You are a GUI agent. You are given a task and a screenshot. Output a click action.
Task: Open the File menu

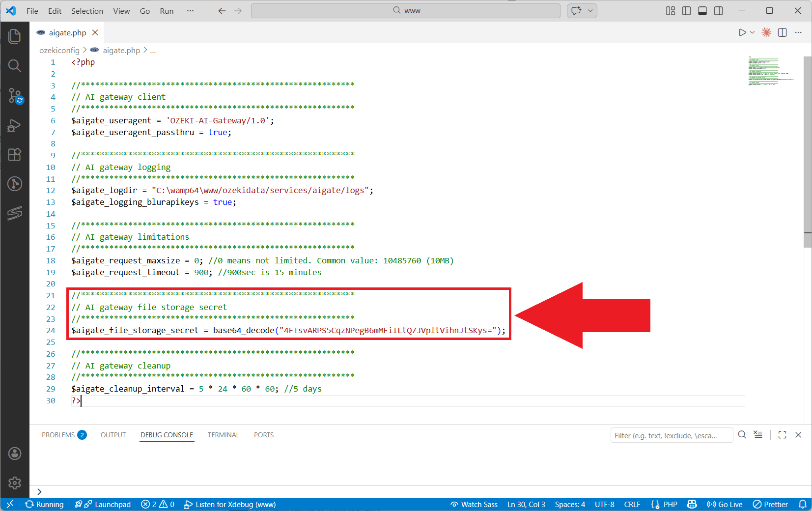32,11
